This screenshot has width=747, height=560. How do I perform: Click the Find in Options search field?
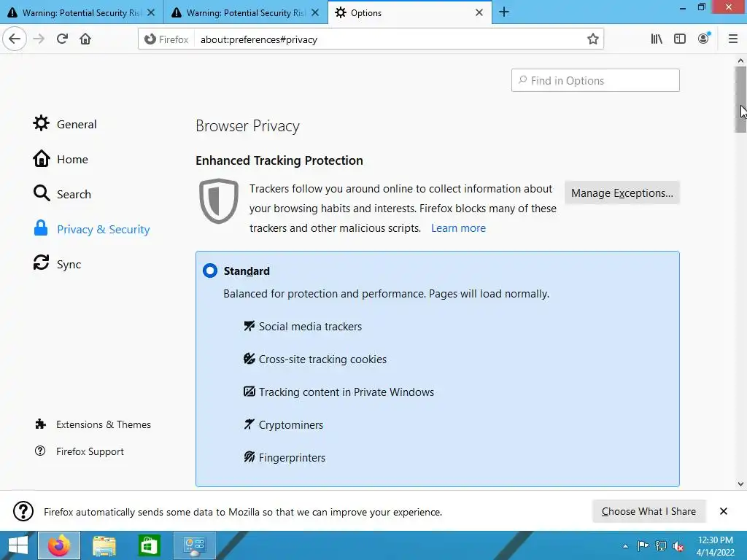(x=595, y=80)
